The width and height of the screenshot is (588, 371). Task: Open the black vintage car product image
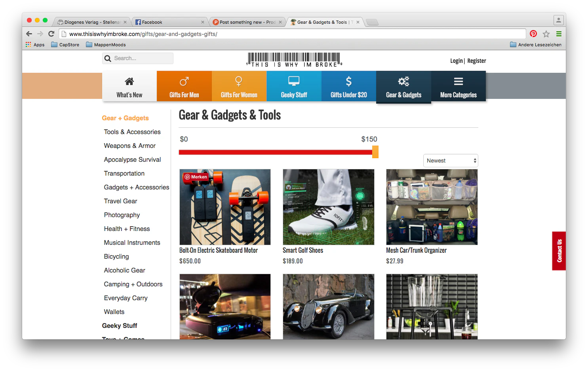click(x=329, y=307)
